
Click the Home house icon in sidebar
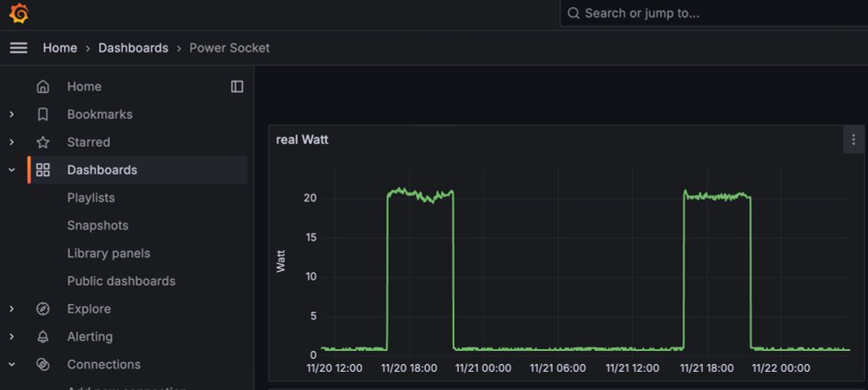point(43,87)
